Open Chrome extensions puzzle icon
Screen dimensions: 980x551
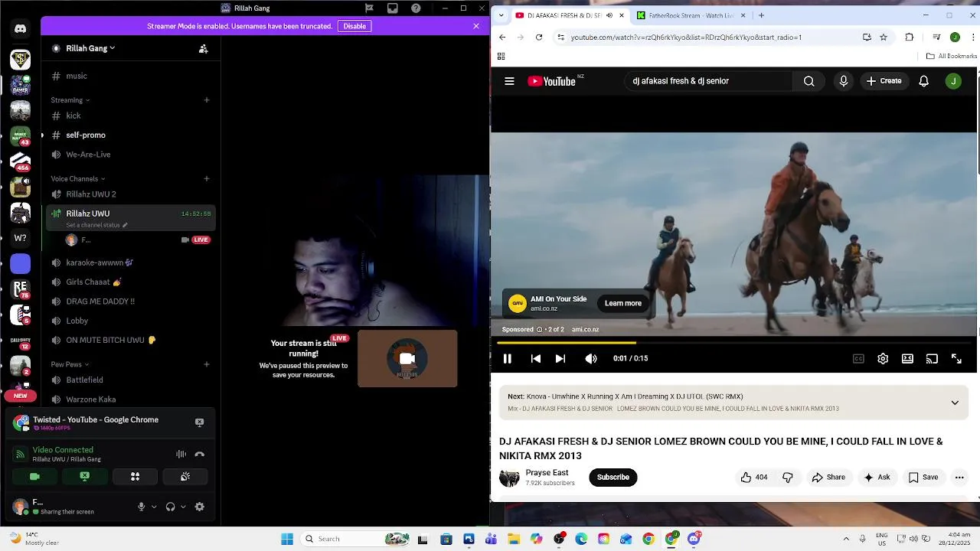(910, 37)
